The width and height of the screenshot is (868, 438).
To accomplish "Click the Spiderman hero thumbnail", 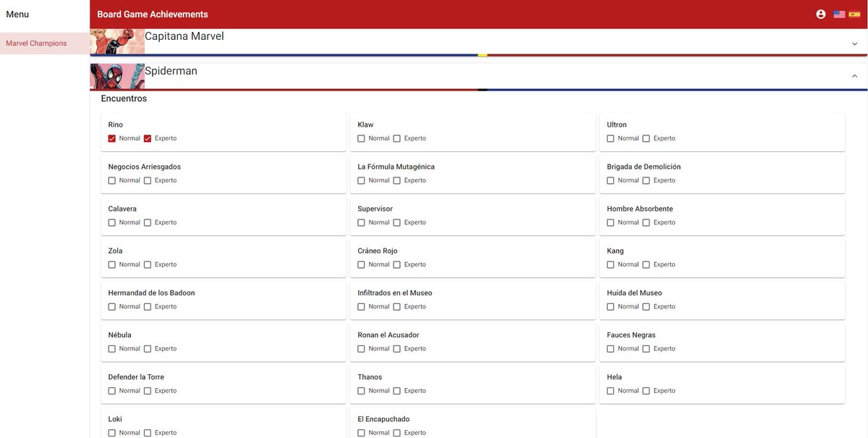I will 117,77.
